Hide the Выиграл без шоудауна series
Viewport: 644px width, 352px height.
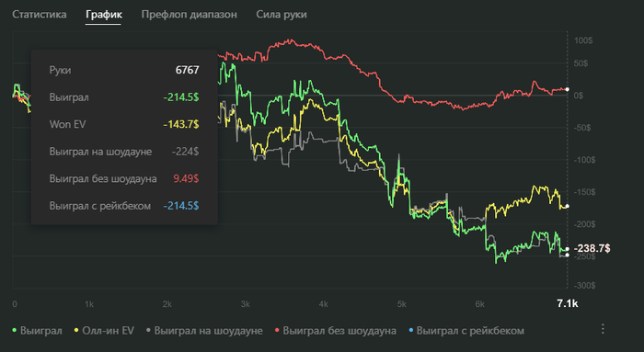336,331
